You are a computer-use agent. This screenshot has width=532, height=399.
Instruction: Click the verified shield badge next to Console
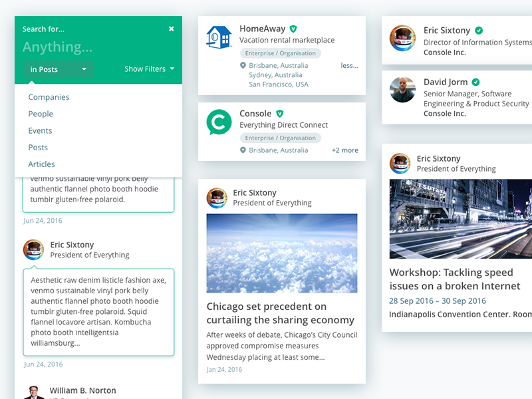(x=279, y=114)
